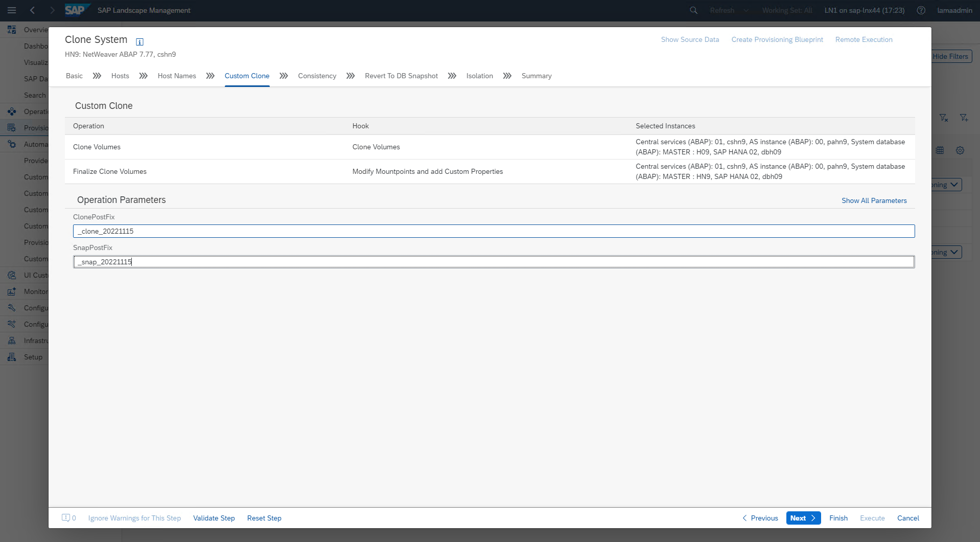The width and height of the screenshot is (980, 542).
Task: Open the Create Provisioning Blueprint link
Action: pos(777,39)
